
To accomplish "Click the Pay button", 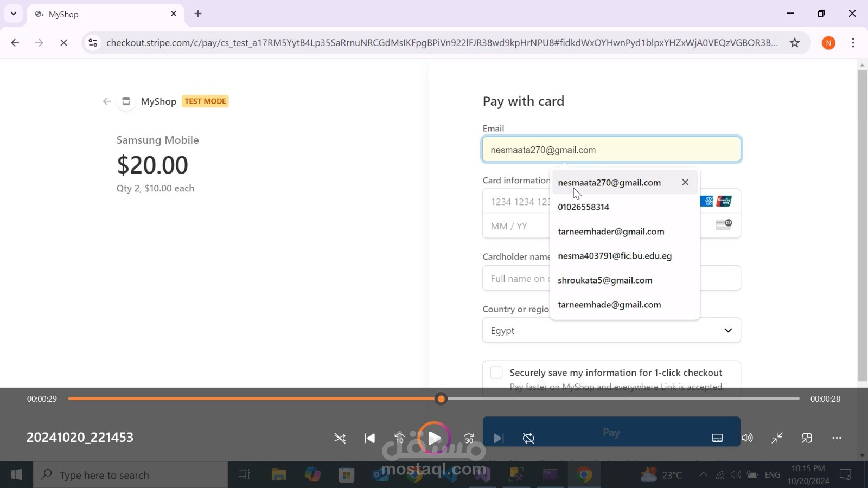I will point(611,432).
